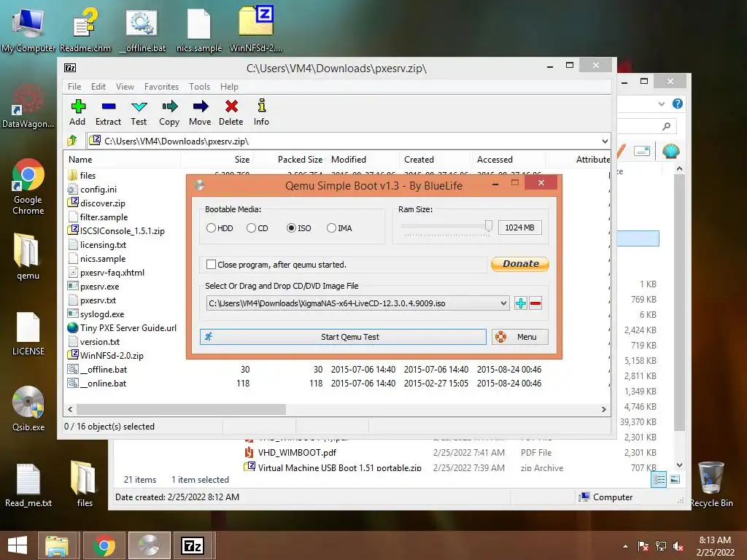Open the Help menu in 7-Zip
The height and width of the screenshot is (560, 747).
click(229, 87)
